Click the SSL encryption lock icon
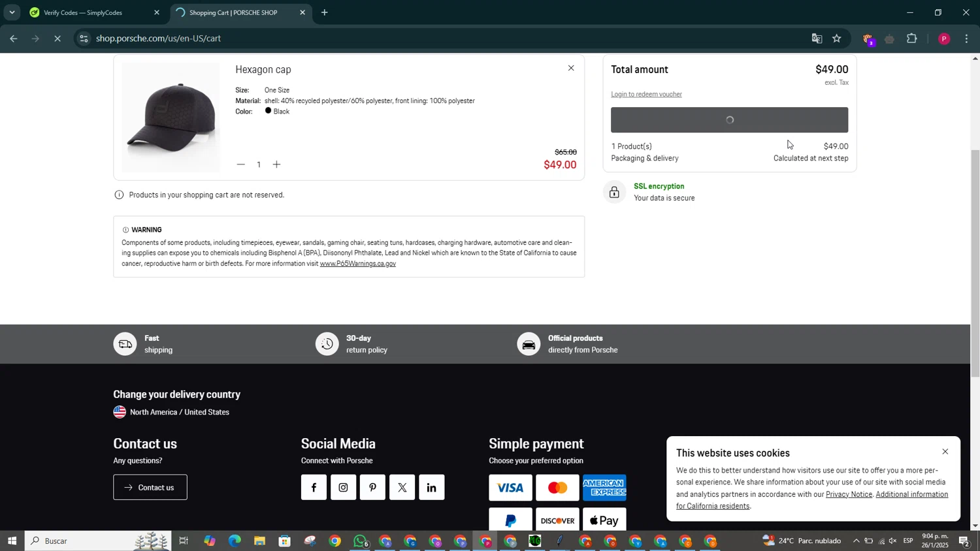 click(x=614, y=192)
